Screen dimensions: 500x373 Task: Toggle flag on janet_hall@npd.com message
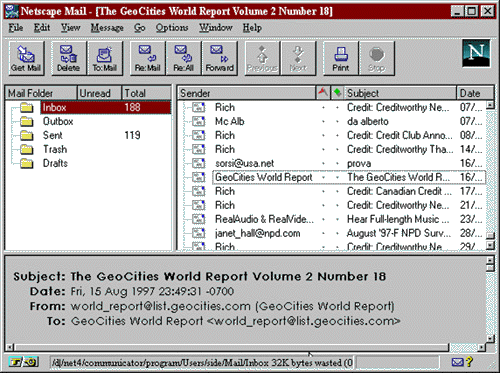(x=323, y=234)
